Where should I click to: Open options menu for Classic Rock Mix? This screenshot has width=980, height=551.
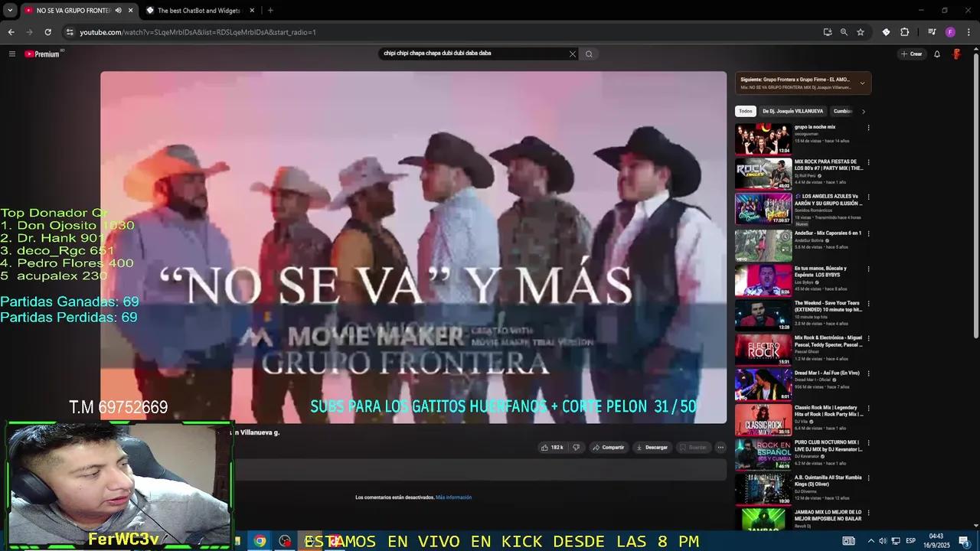coord(868,408)
